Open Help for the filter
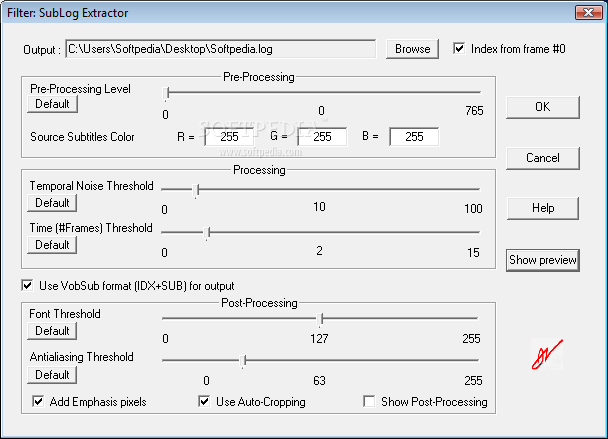 (x=542, y=208)
